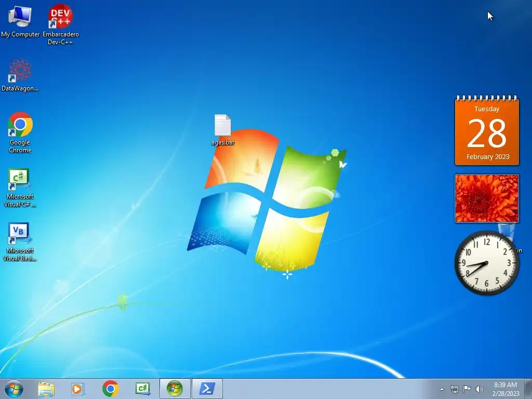
Task: Click the "February 2023" text on the calendar
Action: click(488, 157)
